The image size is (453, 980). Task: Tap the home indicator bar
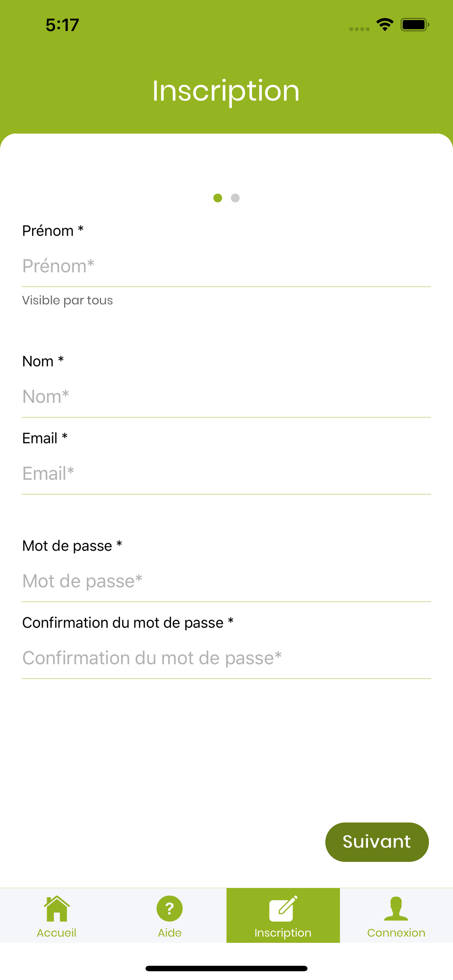pyautogui.click(x=226, y=968)
